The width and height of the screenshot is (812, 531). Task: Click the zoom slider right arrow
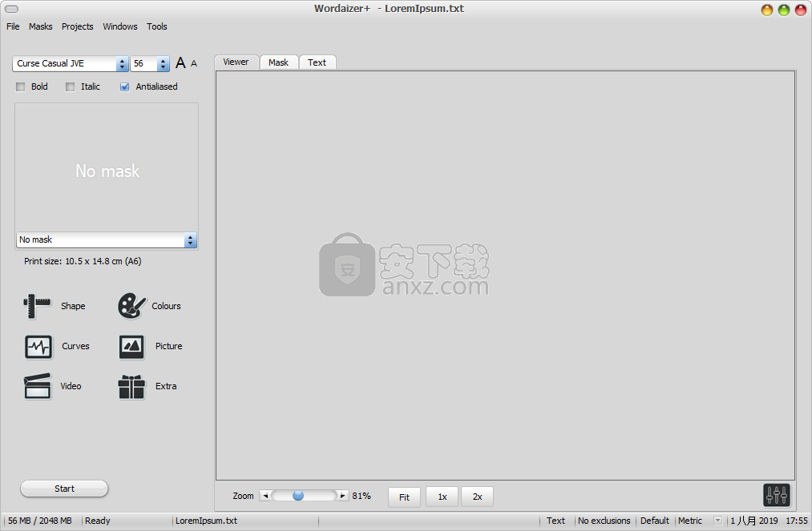[342, 496]
